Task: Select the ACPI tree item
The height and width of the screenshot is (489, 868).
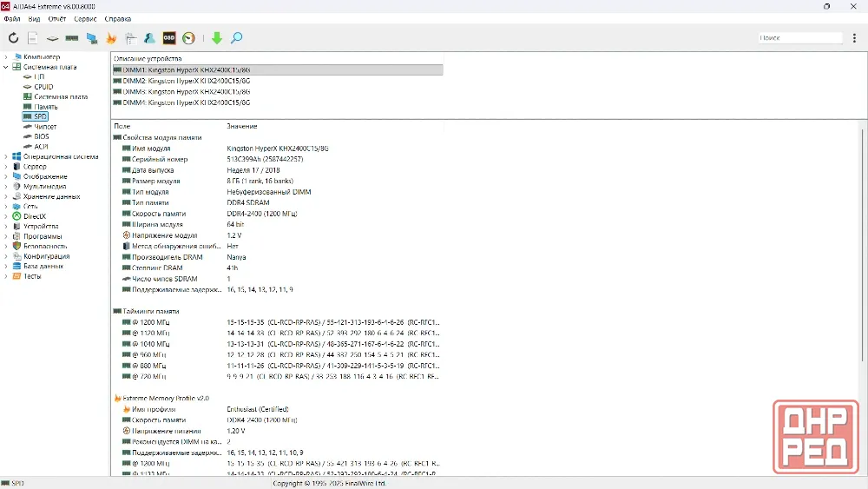Action: coord(41,147)
